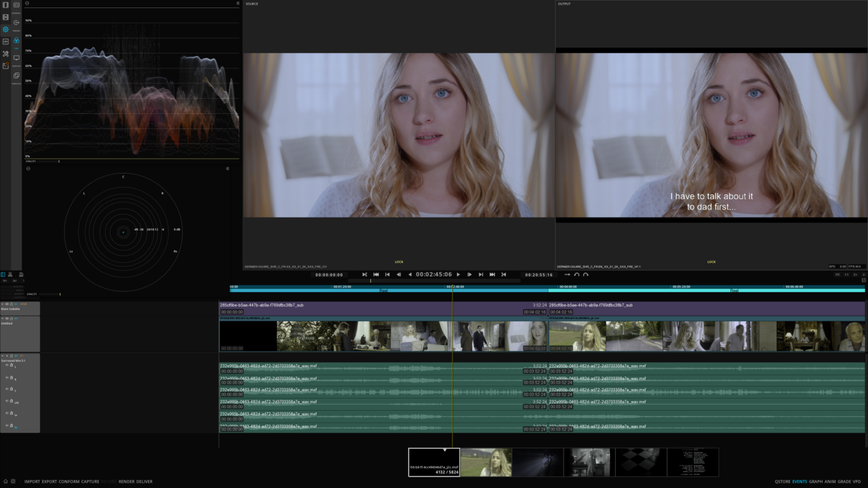
Task: Toggle eye visibility on Main Subtitle track
Action: [7, 304]
